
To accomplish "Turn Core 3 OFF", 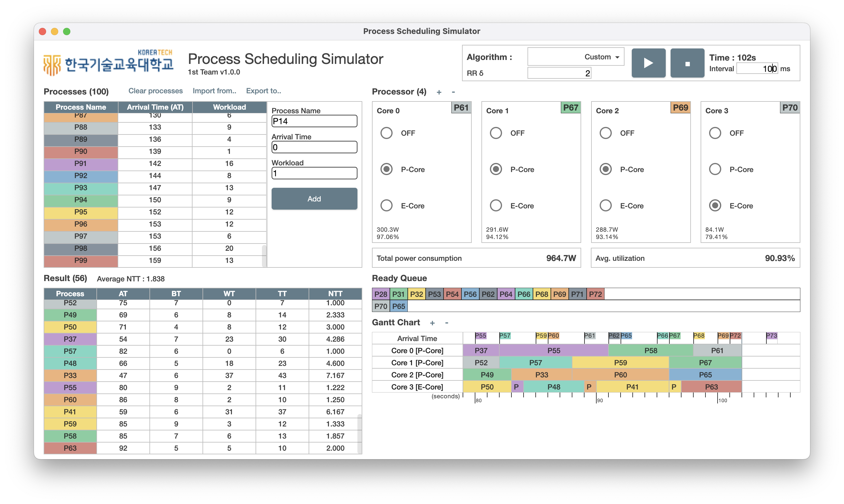I will click(x=715, y=133).
